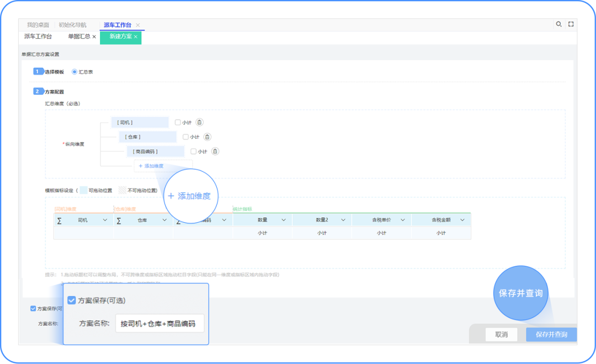Close the 派车工作台 top tab
The height and width of the screenshot is (364, 596).
137,25
